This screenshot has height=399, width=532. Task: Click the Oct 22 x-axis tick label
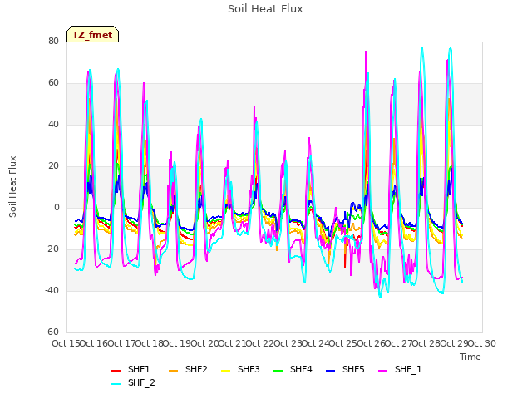[x=260, y=343]
